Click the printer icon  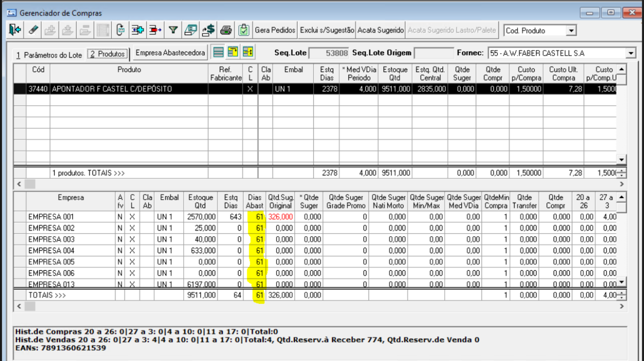pos(226,30)
